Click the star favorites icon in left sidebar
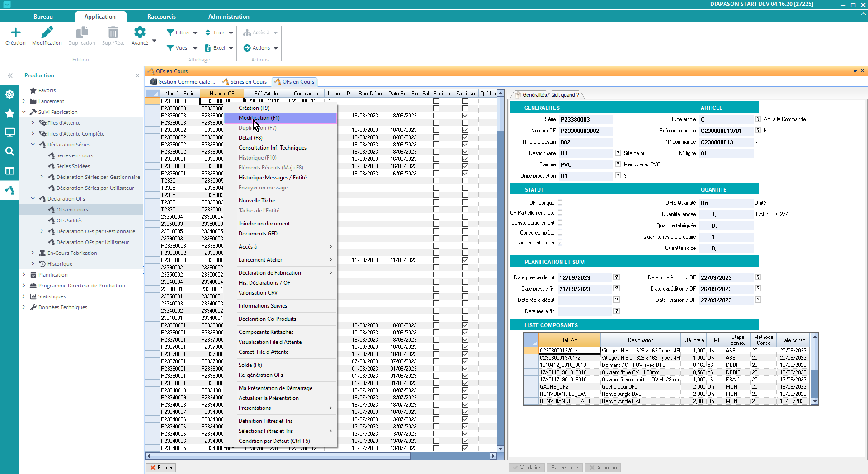This screenshot has height=474, width=868. coord(9,113)
